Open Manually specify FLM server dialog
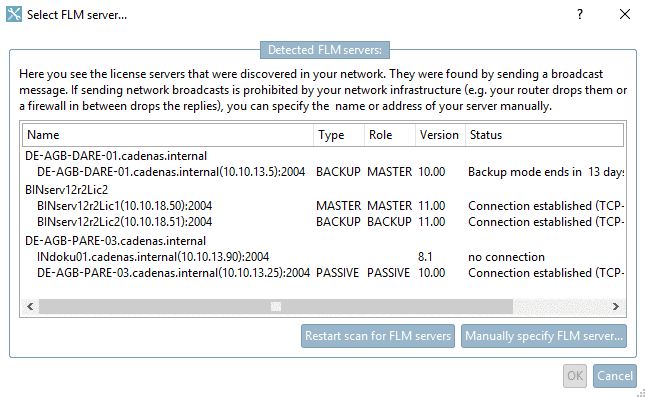The image size is (645, 397). [544, 336]
